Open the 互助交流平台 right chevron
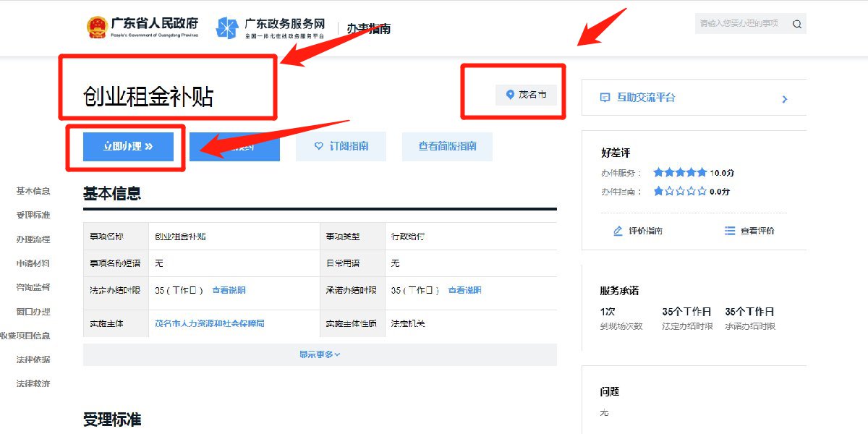The image size is (868, 434). [785, 99]
